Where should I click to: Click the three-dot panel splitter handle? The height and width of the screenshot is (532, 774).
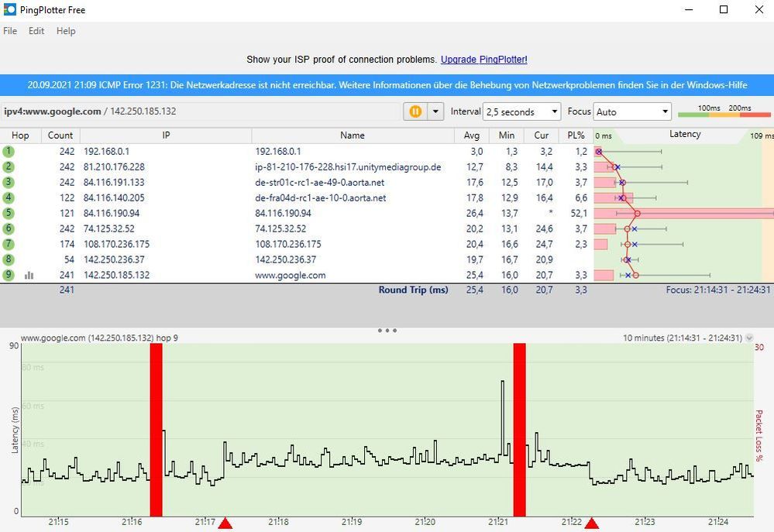(387, 330)
